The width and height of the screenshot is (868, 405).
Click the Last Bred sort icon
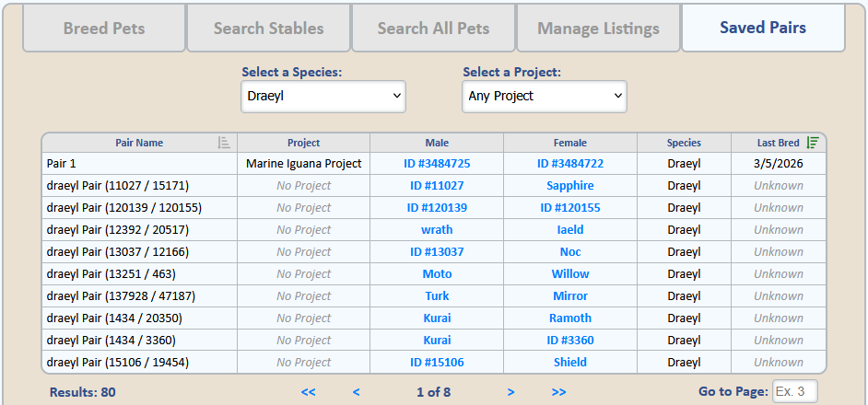point(813,143)
